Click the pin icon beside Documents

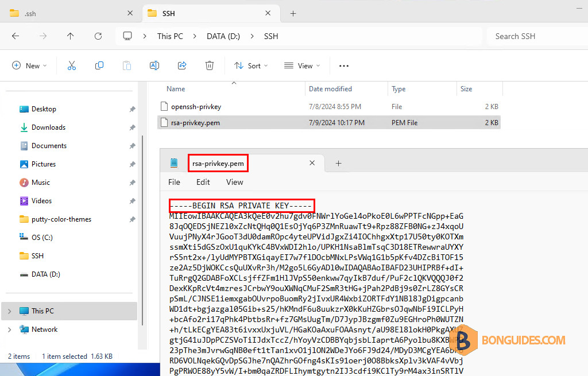(x=133, y=146)
